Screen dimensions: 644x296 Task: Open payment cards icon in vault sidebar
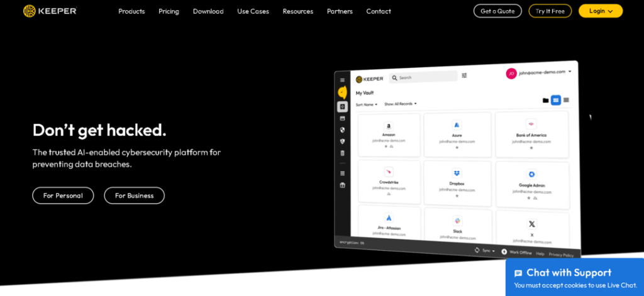pos(343,118)
